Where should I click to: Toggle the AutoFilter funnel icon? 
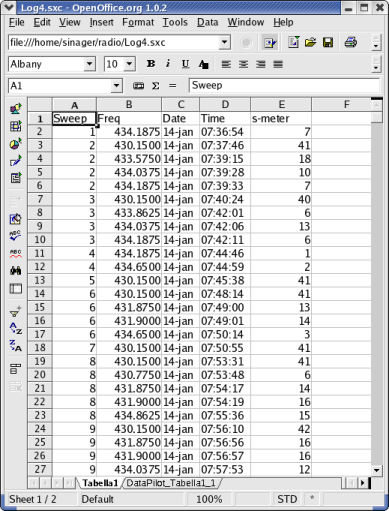[16, 312]
